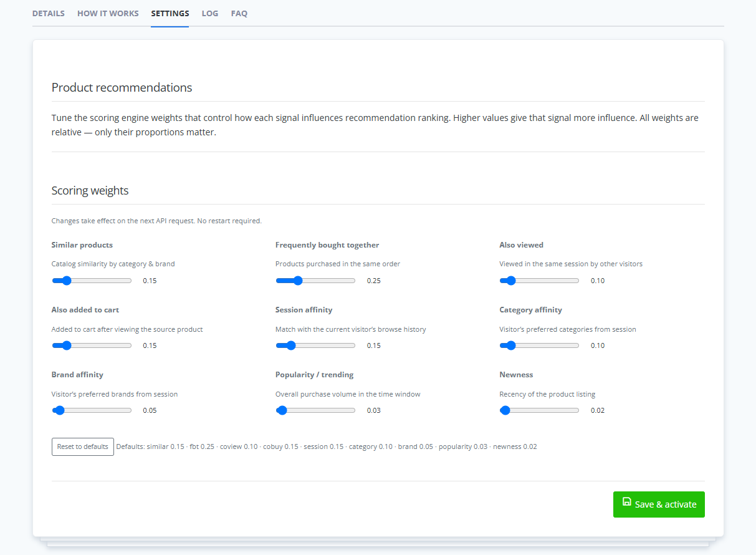This screenshot has width=756, height=555.
Task: Click the Frequently bought together slider
Action: tap(315, 281)
